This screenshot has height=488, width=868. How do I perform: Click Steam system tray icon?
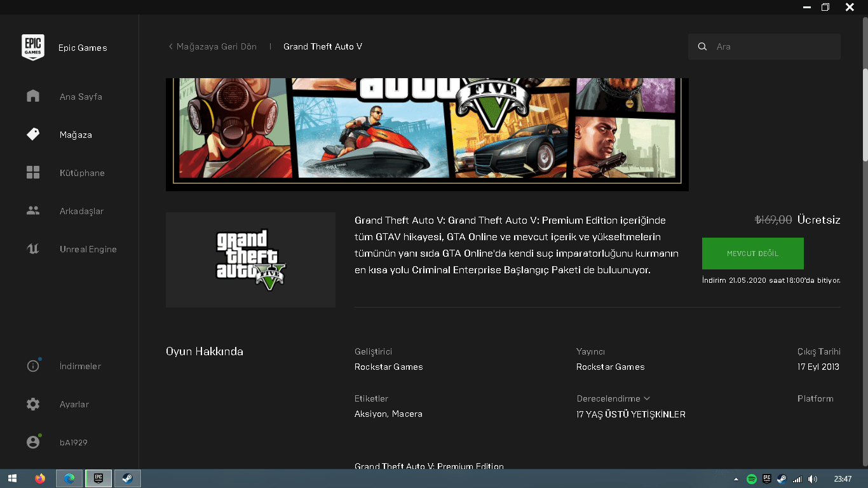pyautogui.click(x=782, y=479)
